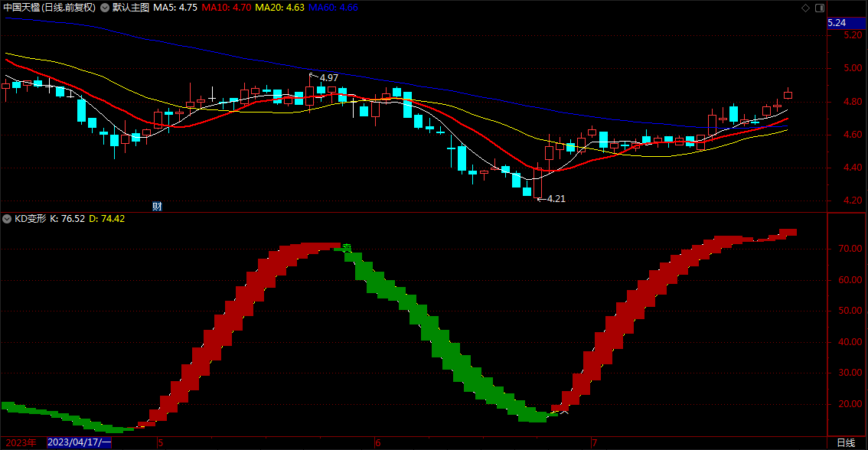868x450 pixels.
Task: Click the 4.21 low price annotation
Action: (556, 199)
